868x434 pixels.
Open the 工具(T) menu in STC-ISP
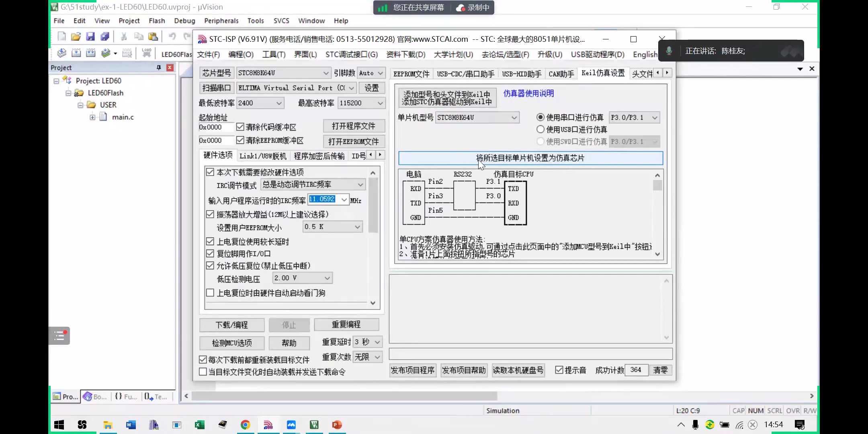tap(274, 55)
